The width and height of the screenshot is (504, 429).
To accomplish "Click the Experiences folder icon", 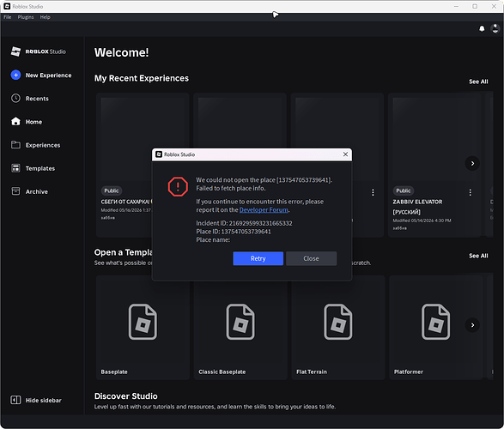I will [15, 145].
